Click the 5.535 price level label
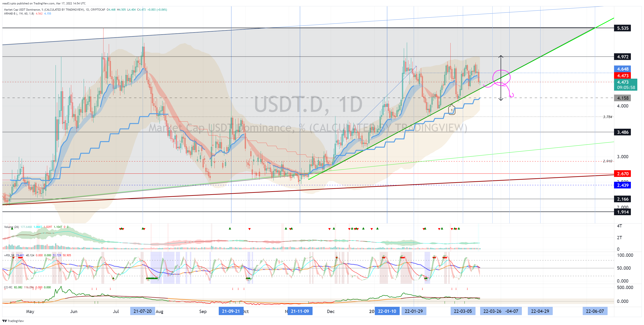Screen dimensions: 644x325 [x=623, y=28]
